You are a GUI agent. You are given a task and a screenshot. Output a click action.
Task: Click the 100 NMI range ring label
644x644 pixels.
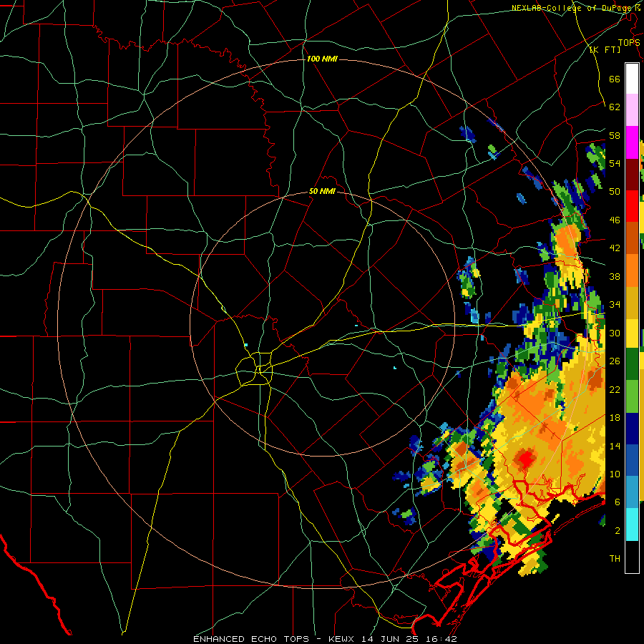point(322,59)
